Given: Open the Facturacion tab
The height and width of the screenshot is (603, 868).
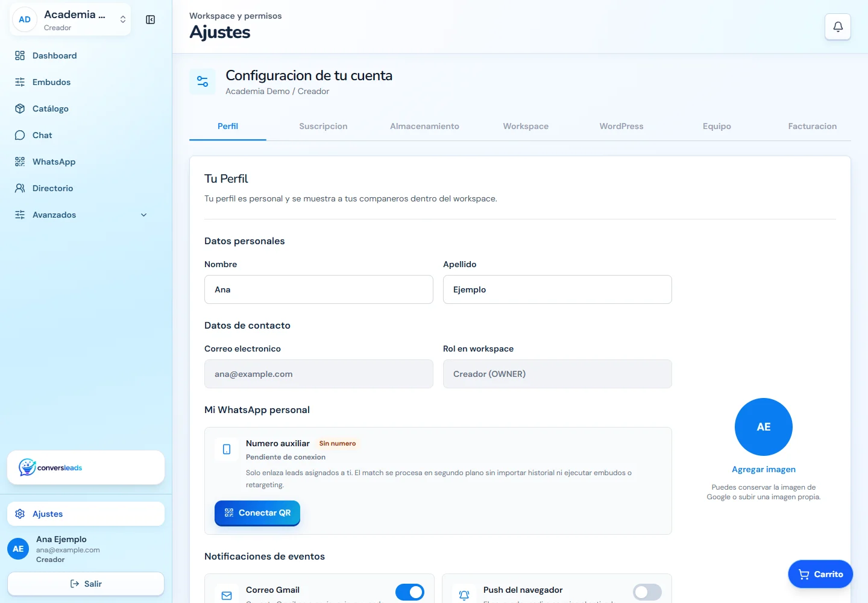Looking at the screenshot, I should coord(813,126).
